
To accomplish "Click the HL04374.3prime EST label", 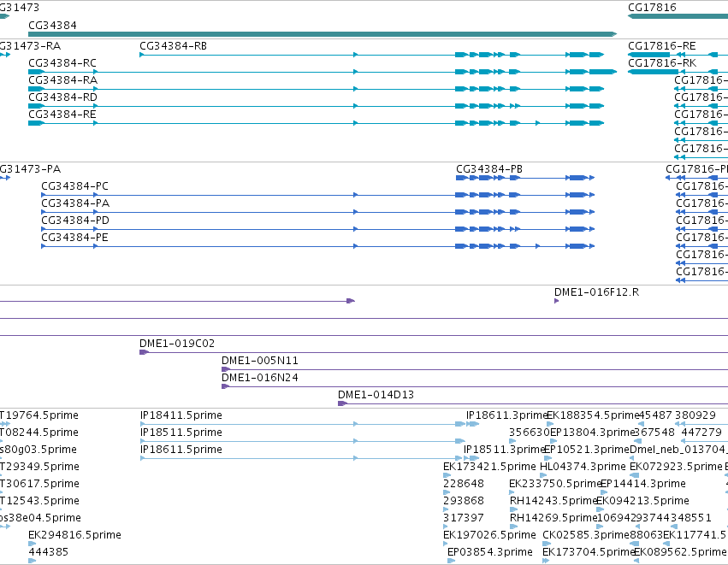I will point(583,467).
